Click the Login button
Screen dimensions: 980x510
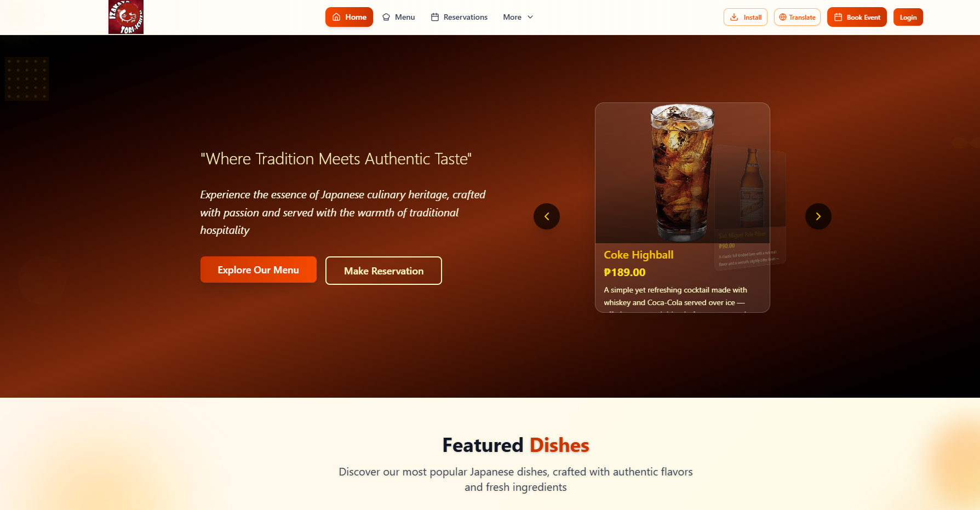coord(908,17)
